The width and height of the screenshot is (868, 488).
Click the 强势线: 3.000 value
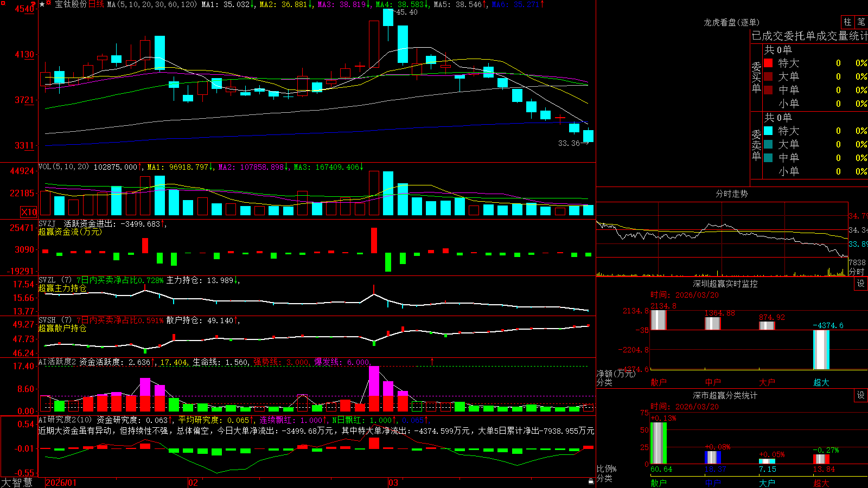(282, 362)
